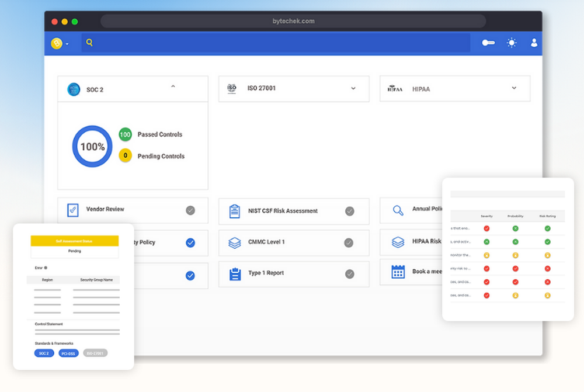Expand the HIPAA panel chevron
The width and height of the screenshot is (584, 392).
tap(514, 88)
